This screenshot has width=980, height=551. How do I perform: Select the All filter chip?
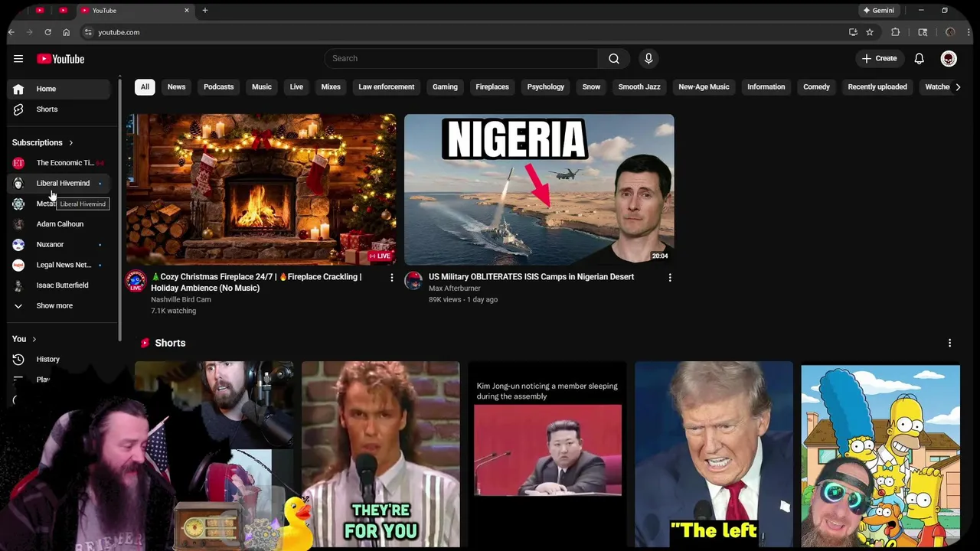[x=145, y=87]
